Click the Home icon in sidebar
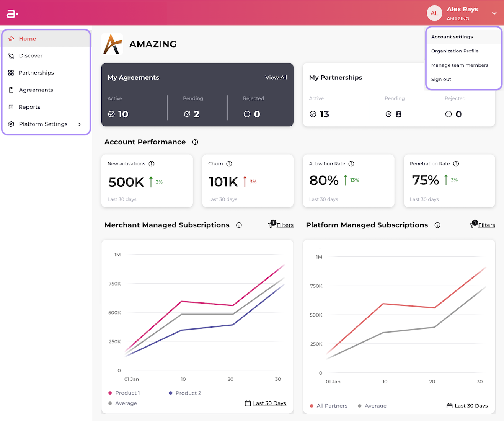The width and height of the screenshot is (504, 421). (11, 39)
